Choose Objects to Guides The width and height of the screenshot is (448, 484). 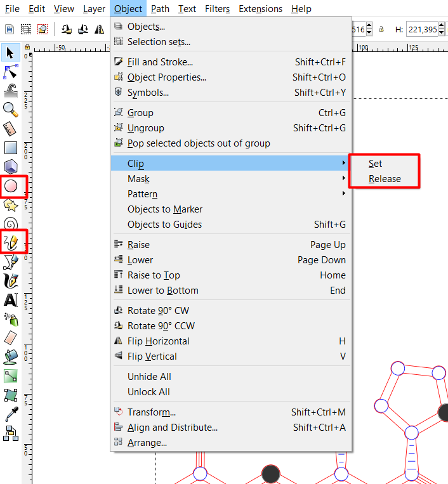point(231,225)
